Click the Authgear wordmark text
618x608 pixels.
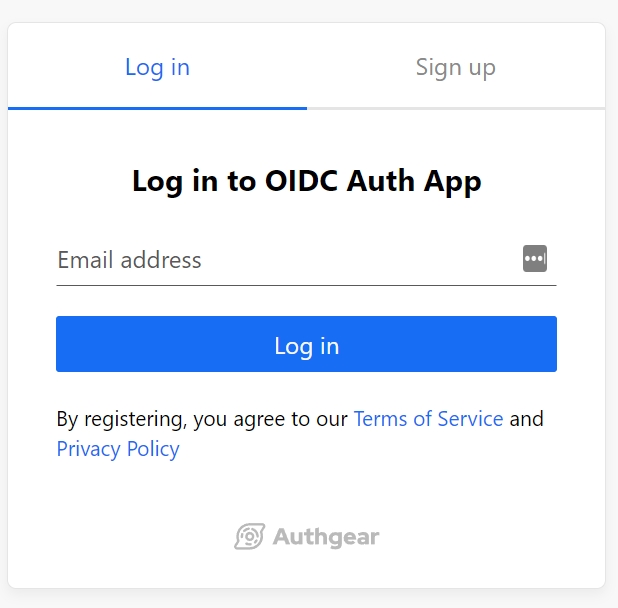pos(326,537)
